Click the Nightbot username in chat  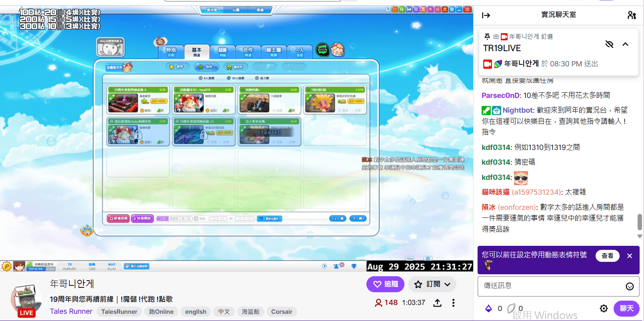518,110
